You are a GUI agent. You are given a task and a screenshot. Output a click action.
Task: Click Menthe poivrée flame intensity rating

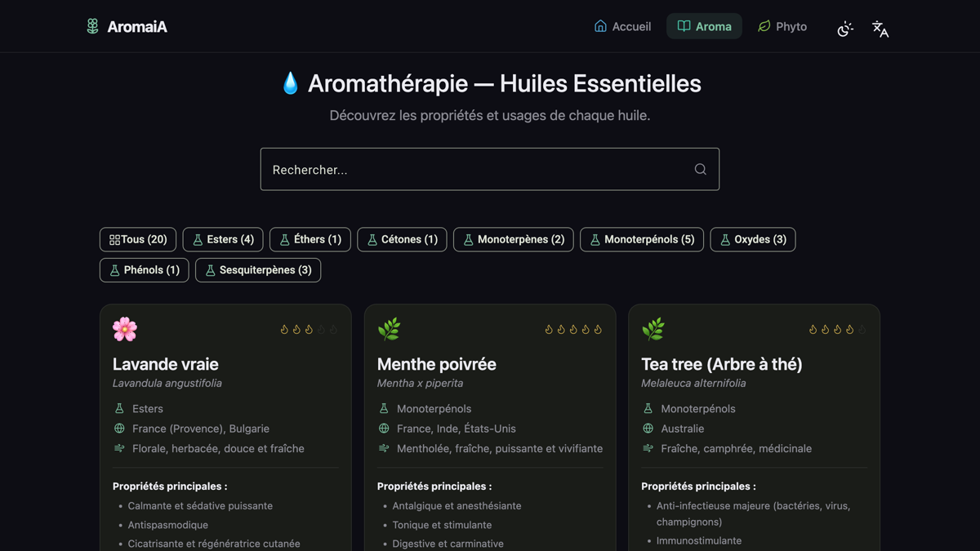click(x=573, y=330)
